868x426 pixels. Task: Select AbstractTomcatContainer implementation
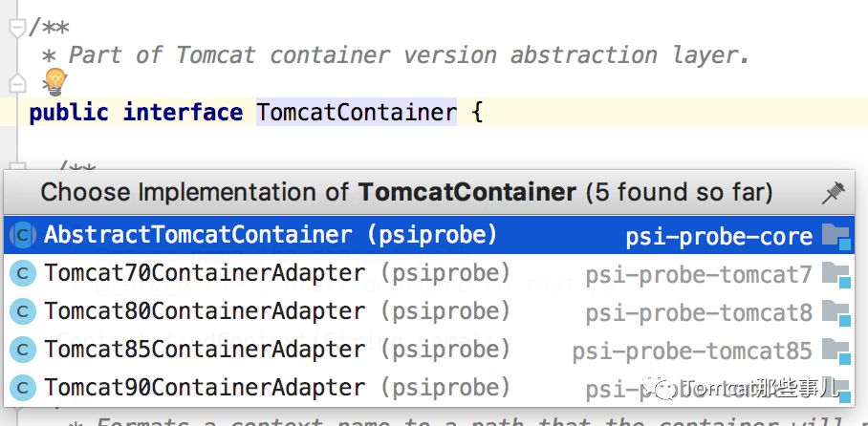[197, 235]
